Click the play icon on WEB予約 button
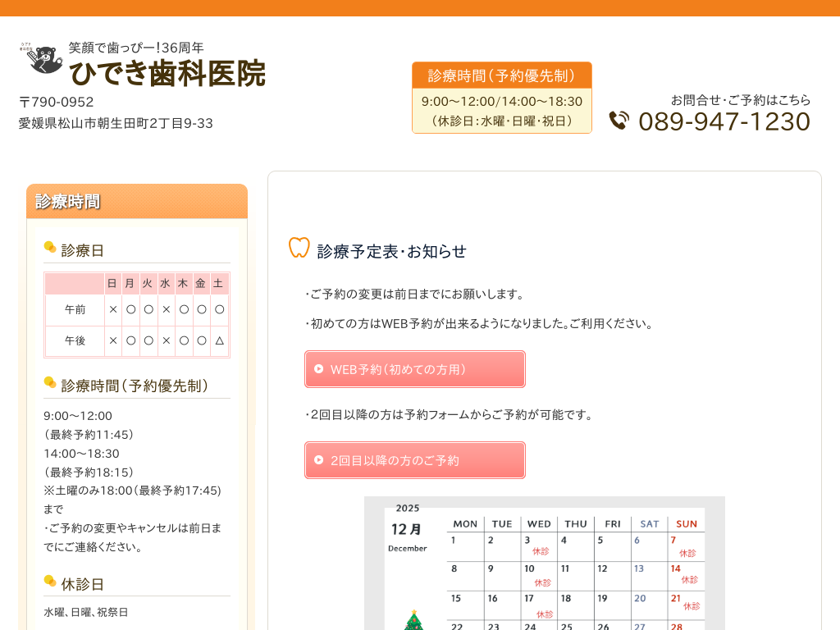 coord(319,369)
